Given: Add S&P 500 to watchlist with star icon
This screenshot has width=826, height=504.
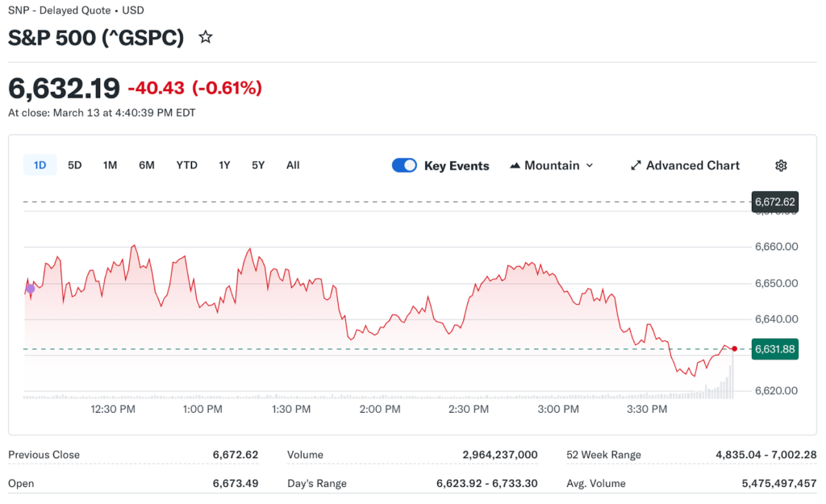Looking at the screenshot, I should pyautogui.click(x=206, y=37).
